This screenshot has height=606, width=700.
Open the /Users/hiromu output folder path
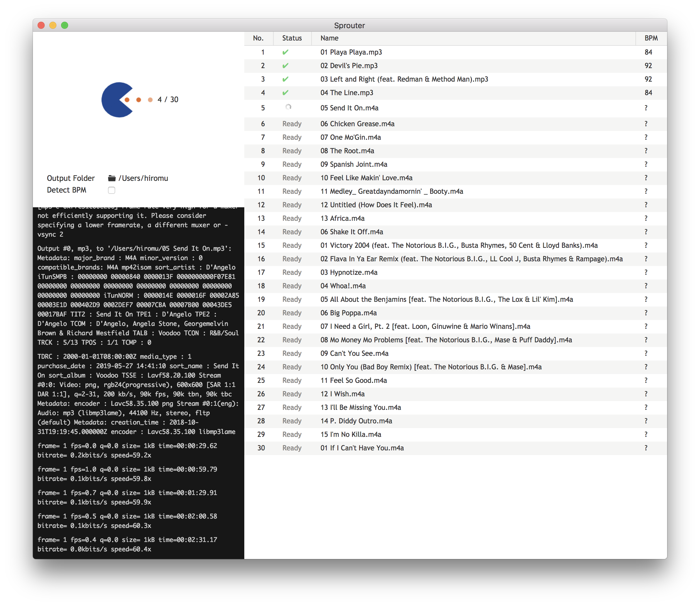143,178
